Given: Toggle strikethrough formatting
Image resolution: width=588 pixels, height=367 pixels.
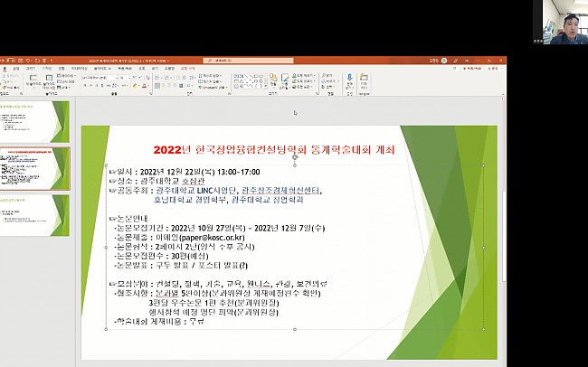Looking at the screenshot, I should tap(109, 86).
